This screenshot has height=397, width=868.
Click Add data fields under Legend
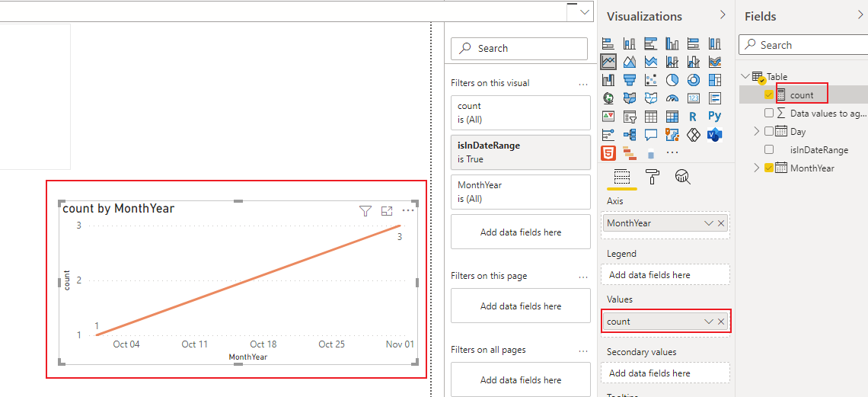pos(665,274)
